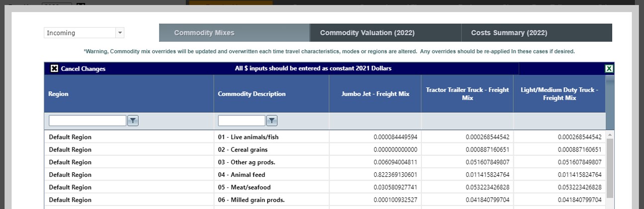Open the Costs Summary (2022) tab

(x=537, y=33)
